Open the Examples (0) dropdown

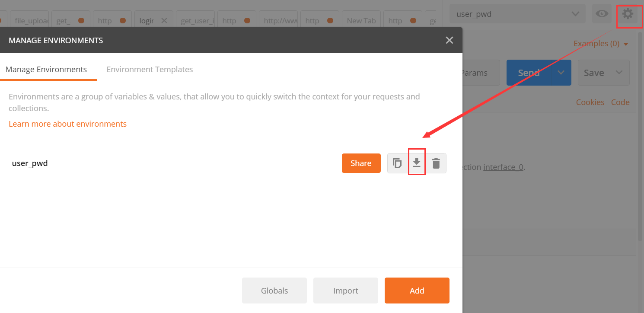pyautogui.click(x=601, y=44)
